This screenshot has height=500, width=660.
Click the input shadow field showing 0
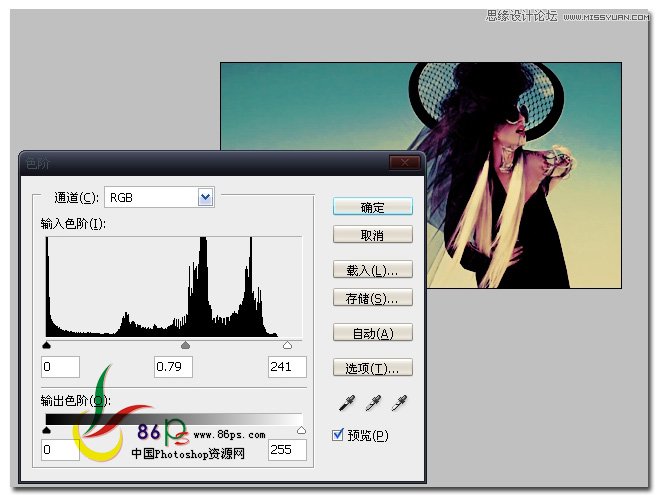pyautogui.click(x=60, y=367)
